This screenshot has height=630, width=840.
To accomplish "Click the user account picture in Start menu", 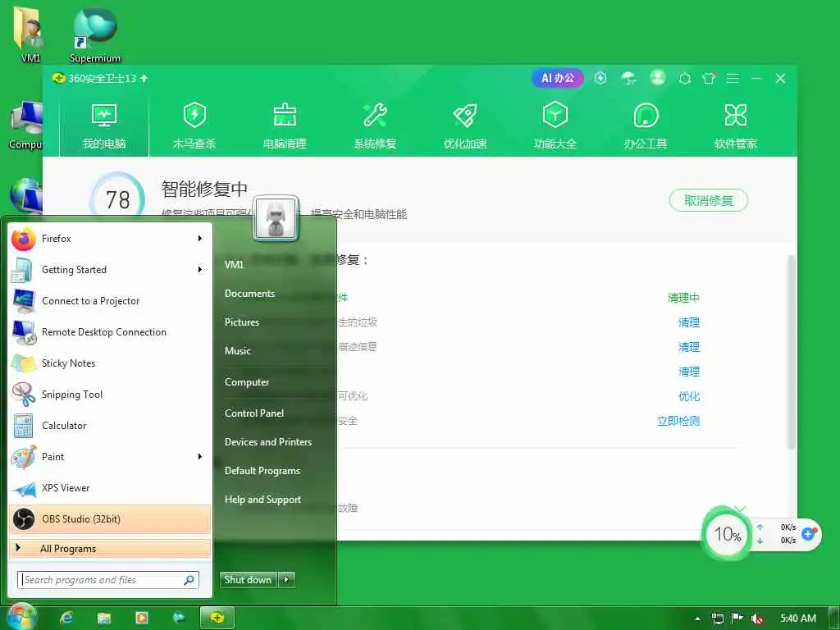I will click(276, 218).
